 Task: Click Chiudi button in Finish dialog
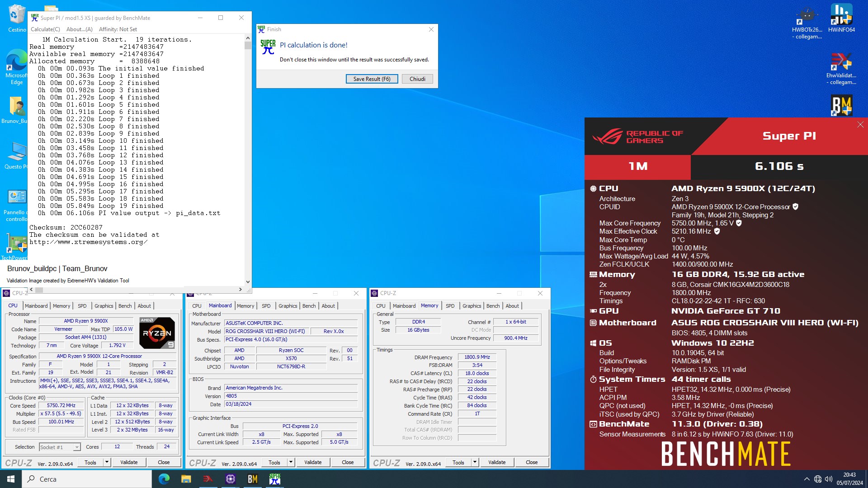[x=417, y=79]
